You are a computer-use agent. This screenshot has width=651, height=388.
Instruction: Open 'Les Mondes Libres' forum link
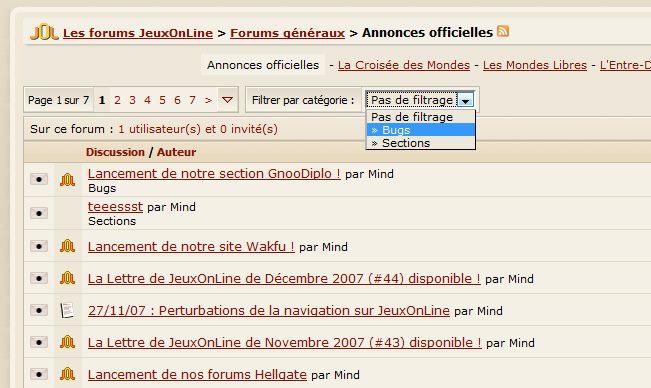point(535,65)
